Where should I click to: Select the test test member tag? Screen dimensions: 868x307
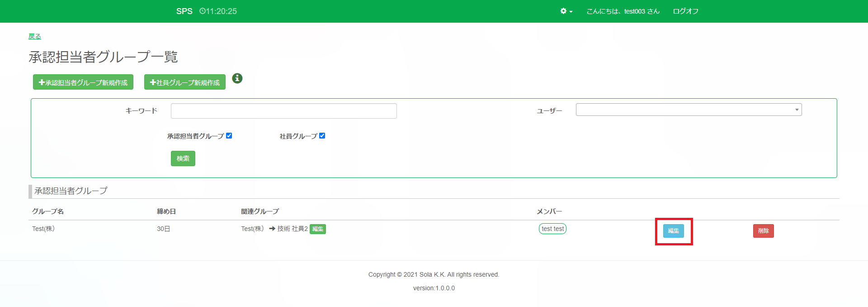552,229
